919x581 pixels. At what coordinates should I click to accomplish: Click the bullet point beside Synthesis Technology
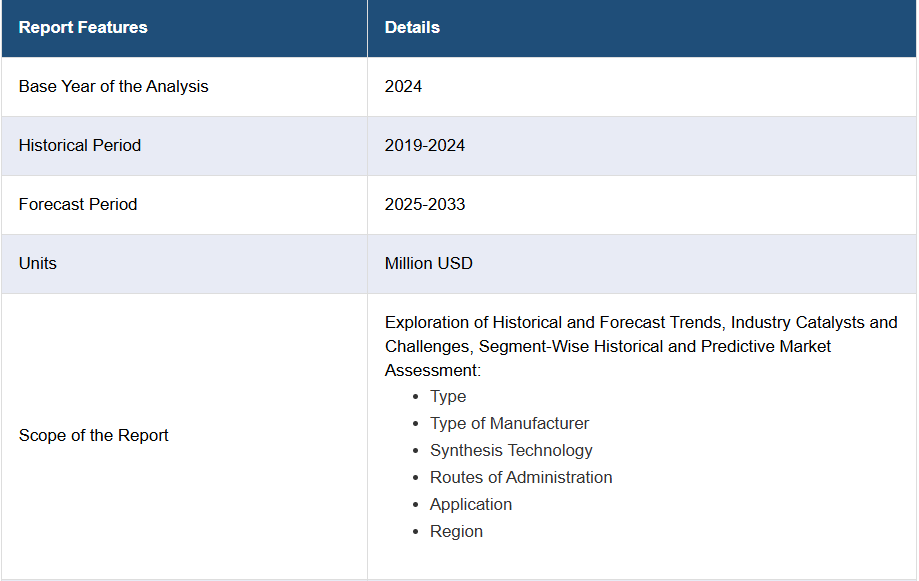pos(416,451)
